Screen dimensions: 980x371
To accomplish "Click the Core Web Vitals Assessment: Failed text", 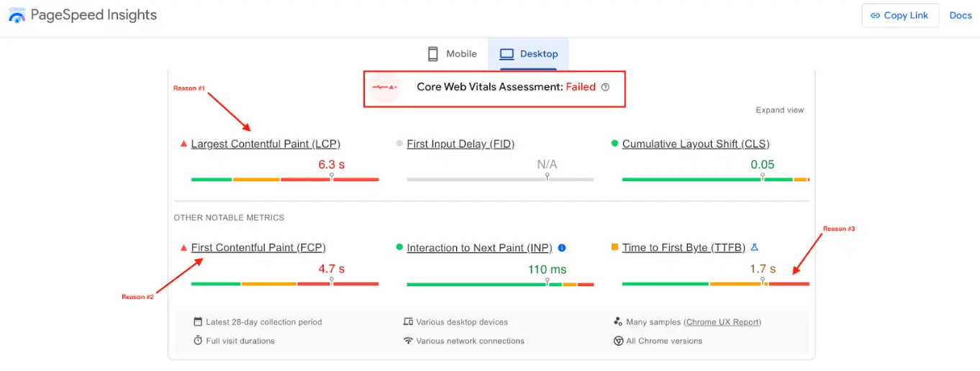I will pyautogui.click(x=507, y=87).
